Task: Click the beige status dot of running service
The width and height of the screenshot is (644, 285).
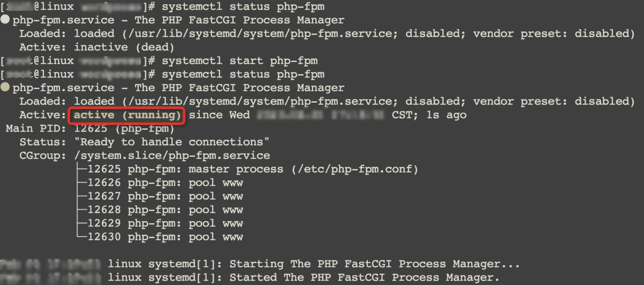Action: (5, 87)
